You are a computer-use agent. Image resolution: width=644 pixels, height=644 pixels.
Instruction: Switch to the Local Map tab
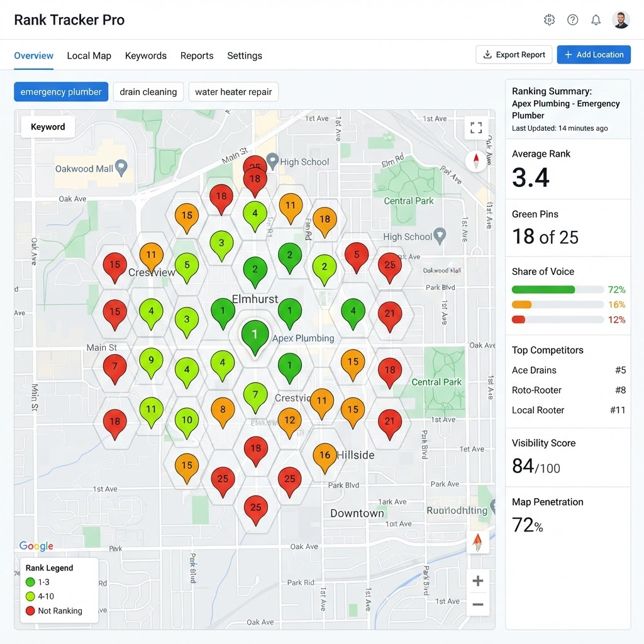pos(89,55)
